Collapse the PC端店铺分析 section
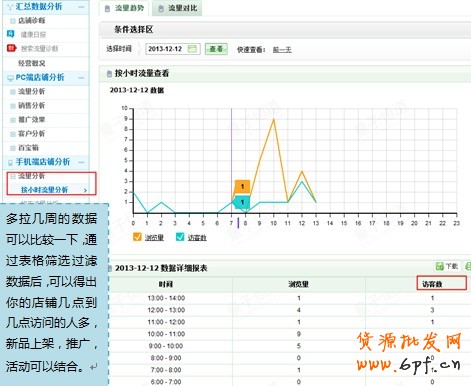471x386 pixels. (x=81, y=78)
